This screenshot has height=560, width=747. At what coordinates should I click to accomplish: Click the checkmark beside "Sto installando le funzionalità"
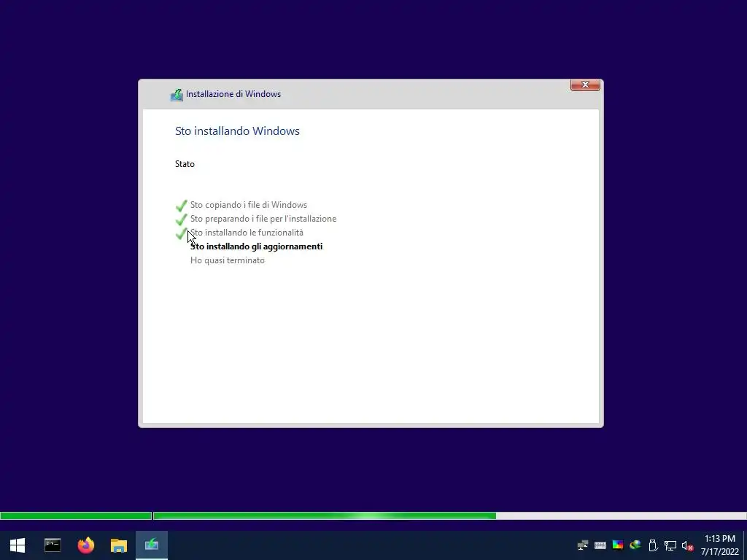point(182,233)
